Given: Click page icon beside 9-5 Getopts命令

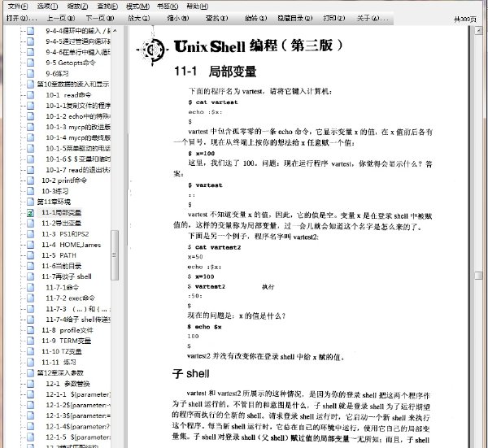Looking at the screenshot, I should coord(30,63).
